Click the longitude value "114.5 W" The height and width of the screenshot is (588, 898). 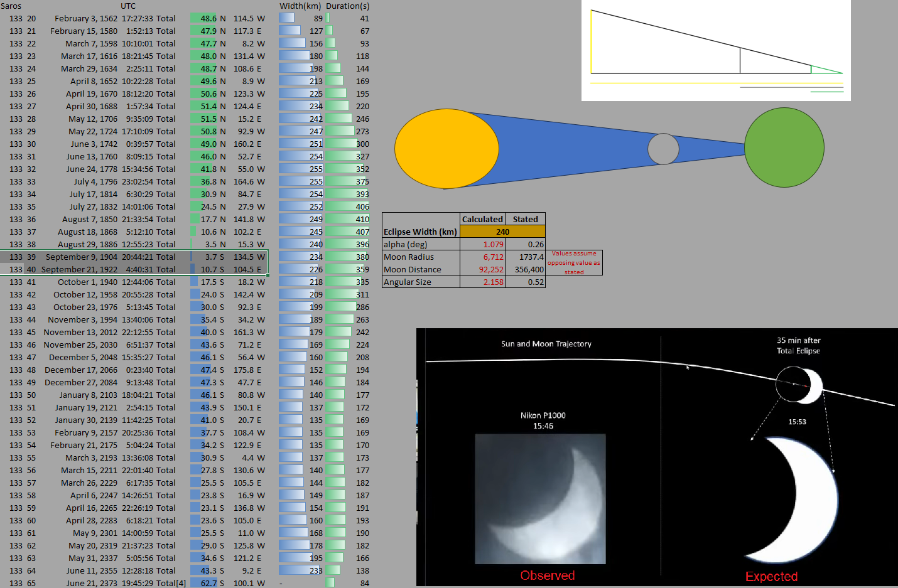(249, 18)
